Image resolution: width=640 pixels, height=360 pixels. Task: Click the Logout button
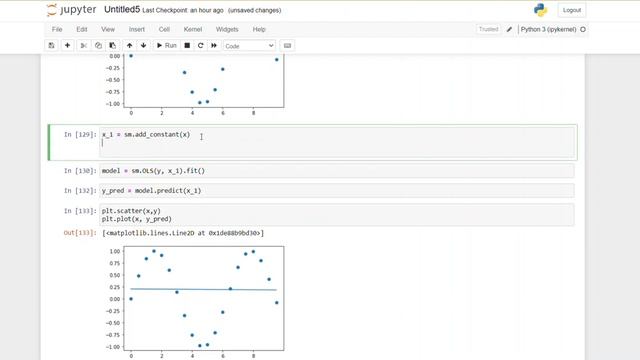pos(572,10)
